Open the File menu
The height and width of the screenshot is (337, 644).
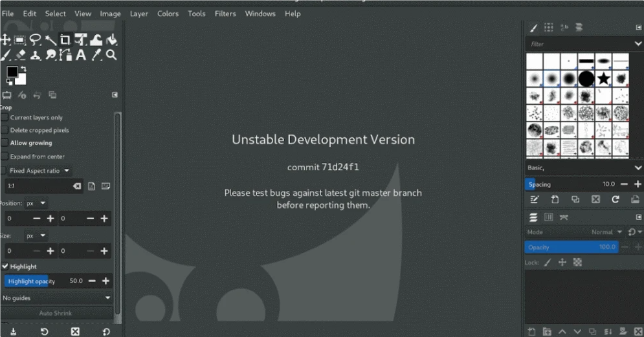click(8, 14)
